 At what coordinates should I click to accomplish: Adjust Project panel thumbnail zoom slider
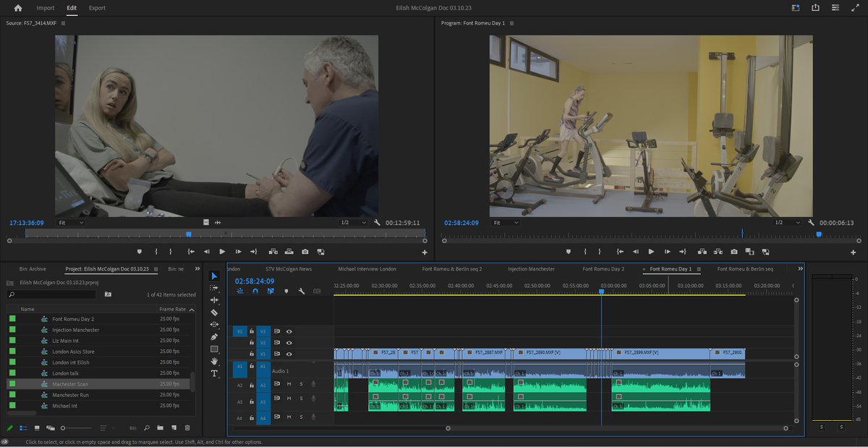click(x=77, y=428)
